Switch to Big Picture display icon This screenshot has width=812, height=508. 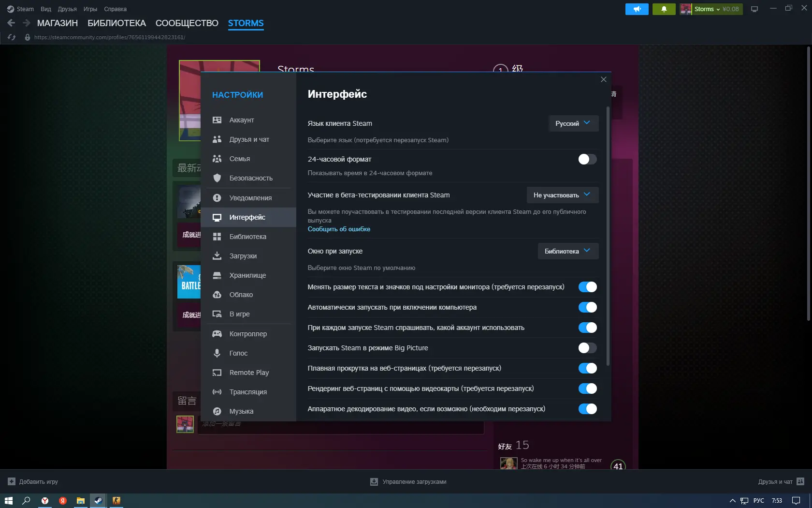click(x=754, y=9)
